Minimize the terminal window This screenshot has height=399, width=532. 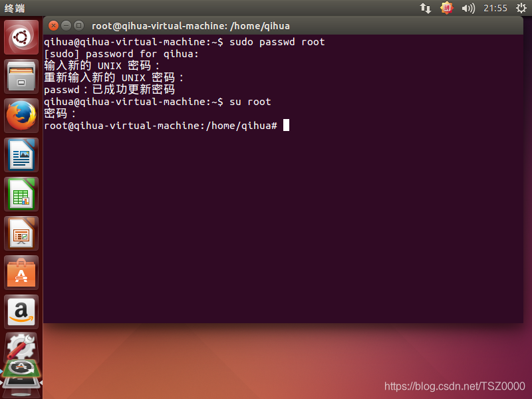[66, 25]
